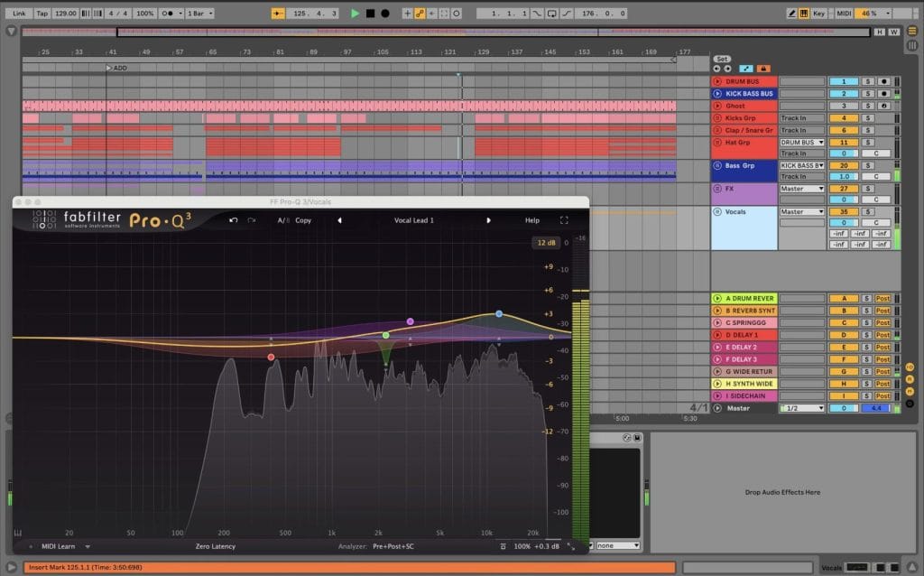
Task: Show piano display in Pro-Q 3
Action: pos(18,533)
